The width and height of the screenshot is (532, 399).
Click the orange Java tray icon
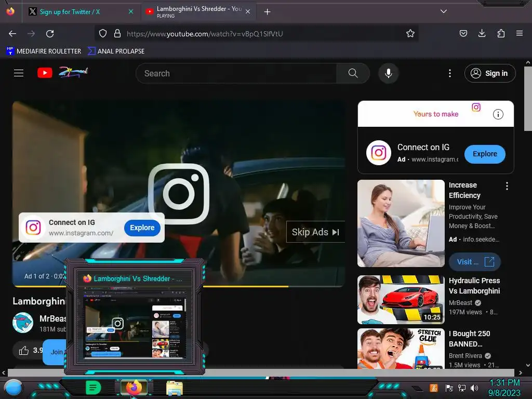[434, 388]
